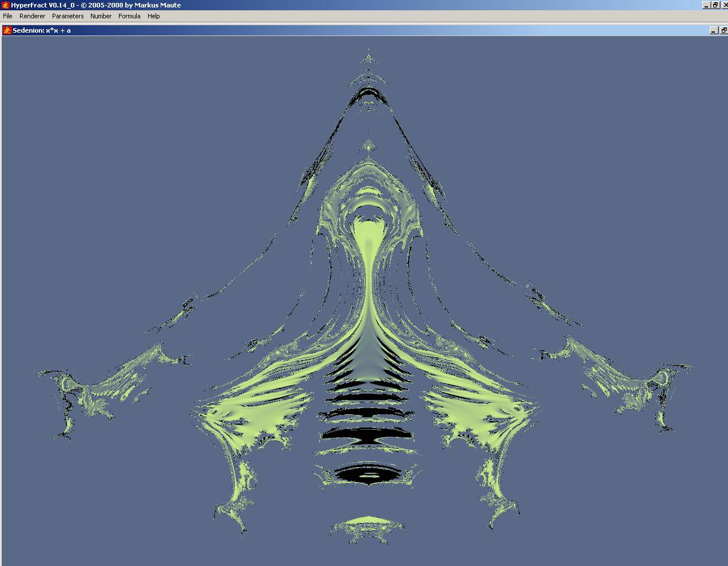
Task: Restore down the main HyperFract window
Action: pyautogui.click(x=715, y=5)
